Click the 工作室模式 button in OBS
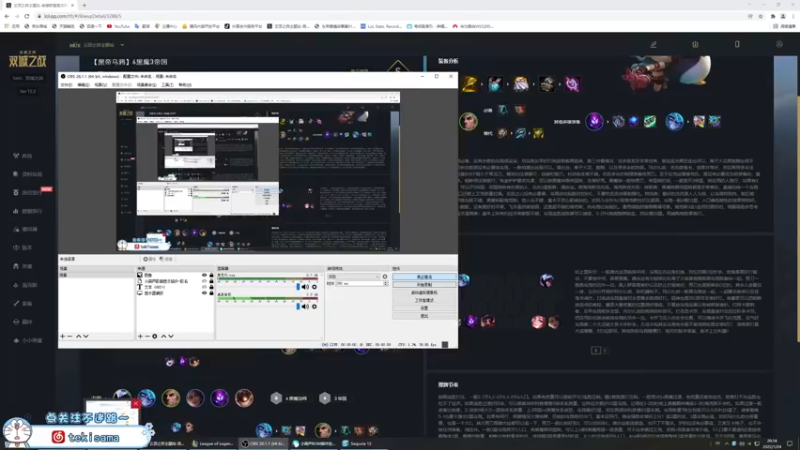 [x=424, y=301]
